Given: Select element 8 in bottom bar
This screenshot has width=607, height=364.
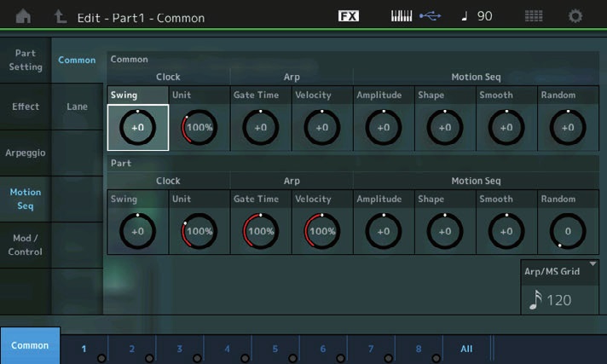Looking at the screenshot, I should point(419,349).
